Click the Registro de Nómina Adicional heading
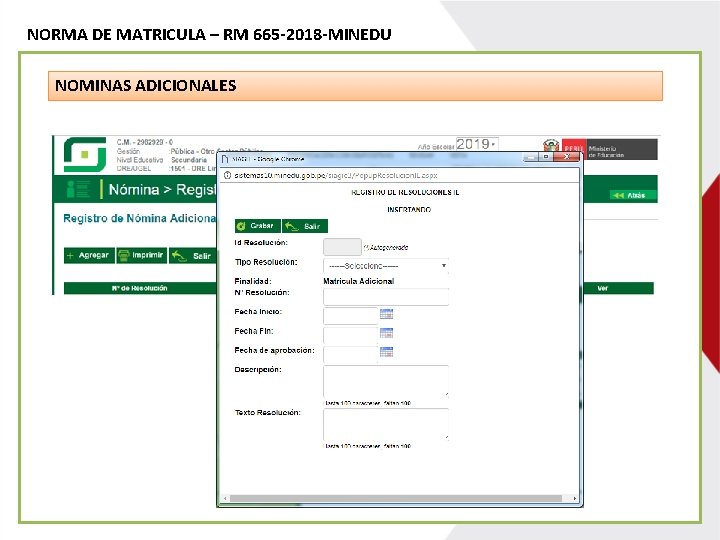 [140, 218]
